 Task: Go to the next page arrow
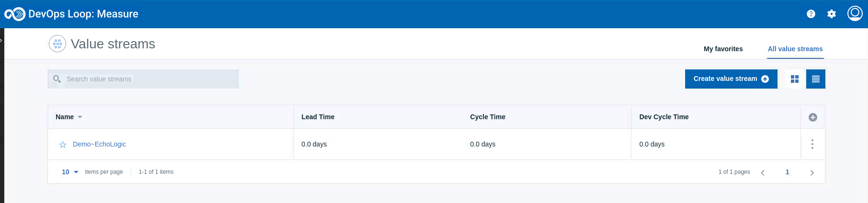click(812, 172)
